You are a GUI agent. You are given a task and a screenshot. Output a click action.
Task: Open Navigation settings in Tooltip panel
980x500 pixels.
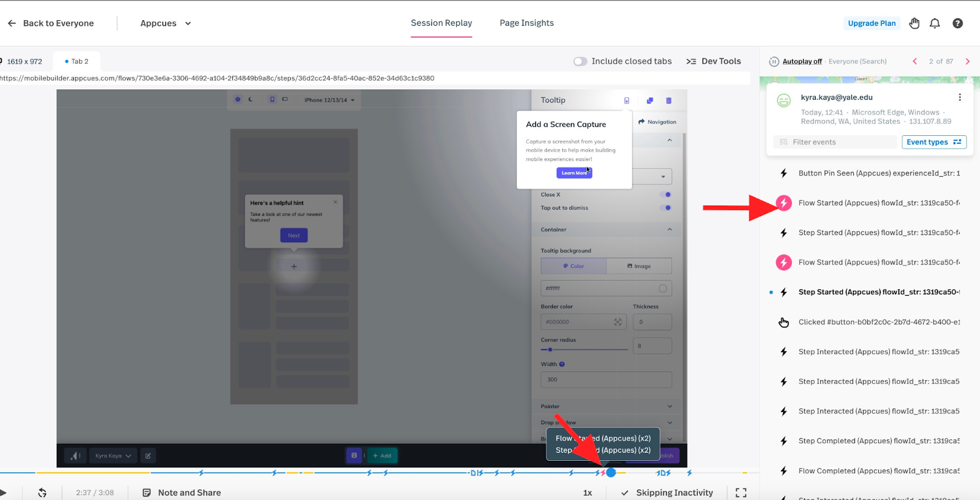click(x=657, y=122)
